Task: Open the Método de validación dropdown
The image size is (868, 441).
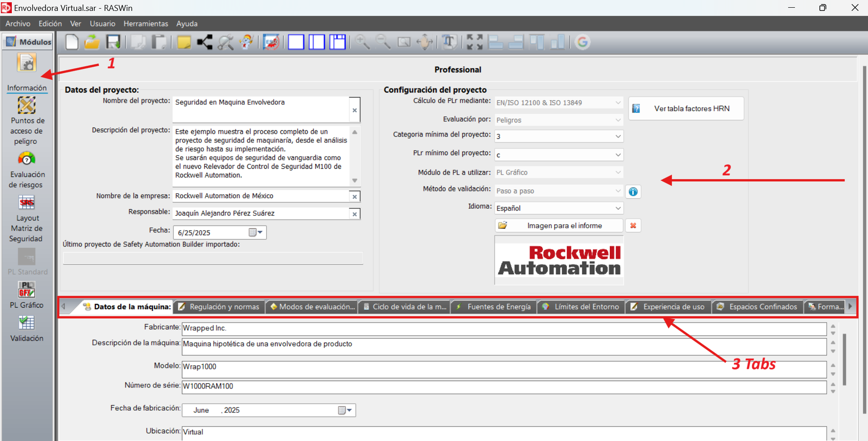Action: click(618, 191)
